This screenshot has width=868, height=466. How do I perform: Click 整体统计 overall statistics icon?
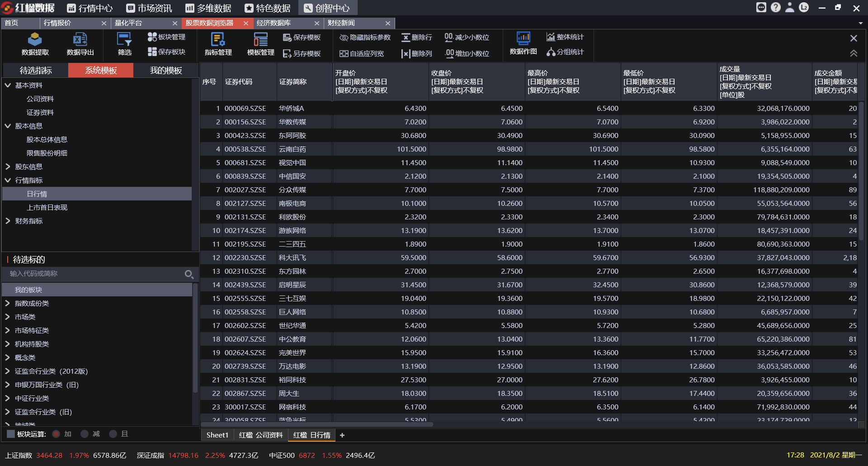[565, 37]
